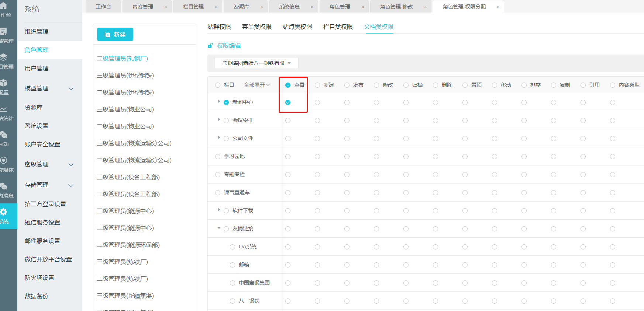Image resolution: width=644 pixels, height=311 pixels.
Task: Click the statistics chart icon in sidebar
Action: click(x=4, y=109)
